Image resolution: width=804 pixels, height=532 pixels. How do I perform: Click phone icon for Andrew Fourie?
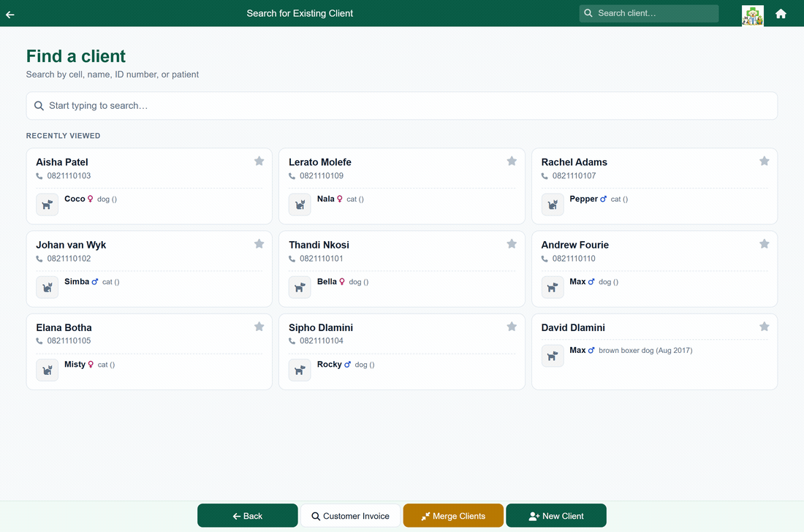pyautogui.click(x=545, y=259)
